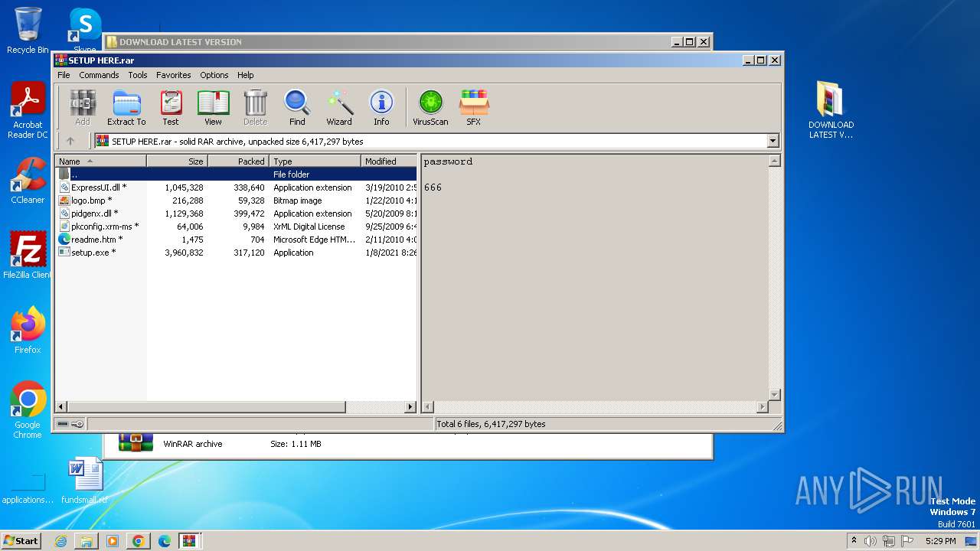
Task: Click the file list horizontal scrollbar
Action: (207, 407)
